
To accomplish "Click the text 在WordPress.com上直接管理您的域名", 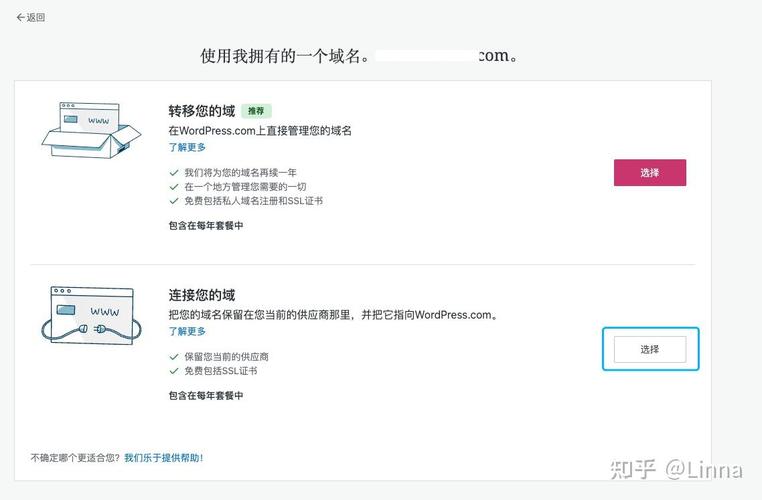I will [260, 130].
